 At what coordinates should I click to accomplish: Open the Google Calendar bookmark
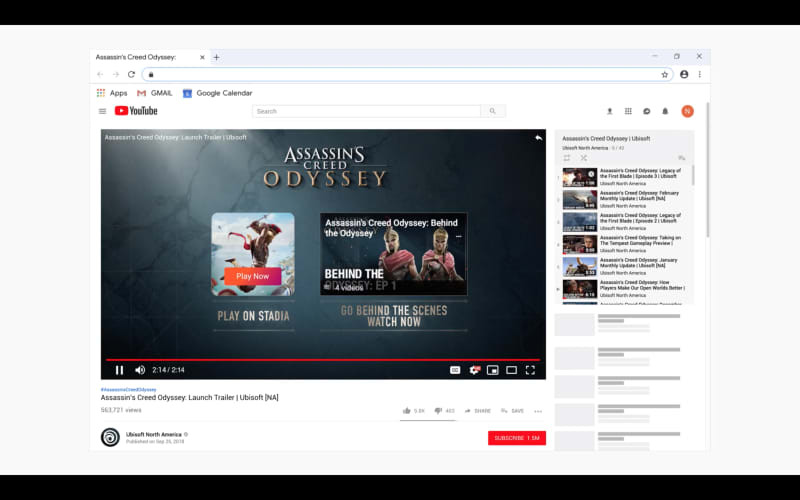click(x=217, y=93)
